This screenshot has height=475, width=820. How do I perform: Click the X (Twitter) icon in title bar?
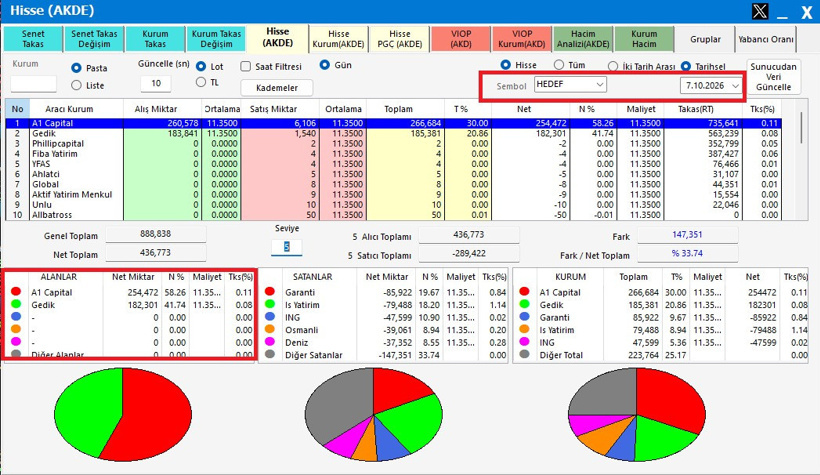[759, 11]
